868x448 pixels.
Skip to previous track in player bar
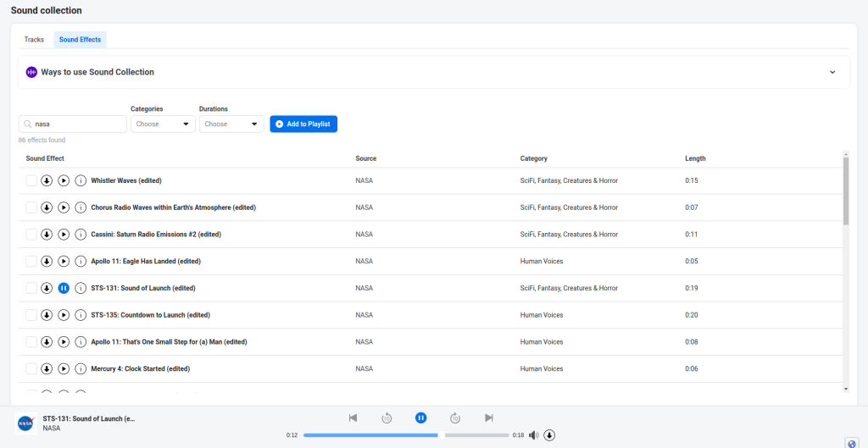click(x=353, y=418)
